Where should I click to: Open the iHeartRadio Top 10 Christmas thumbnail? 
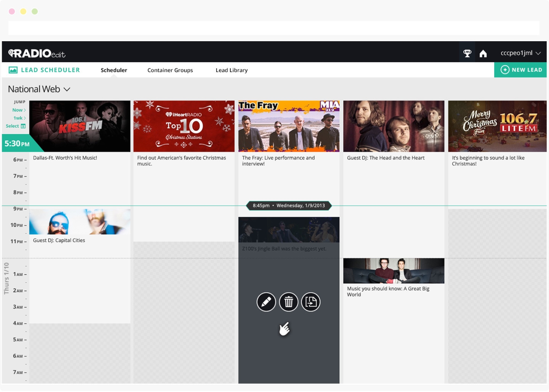[184, 126]
